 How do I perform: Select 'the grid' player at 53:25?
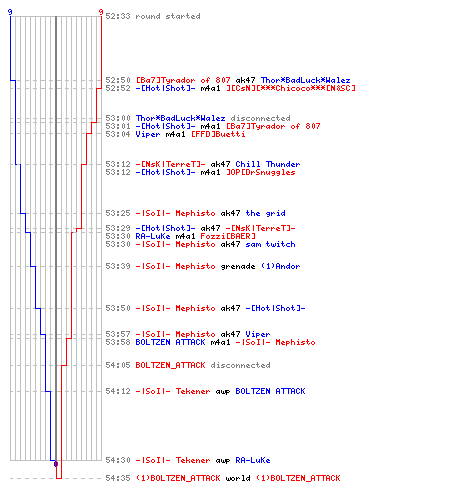pos(265,213)
